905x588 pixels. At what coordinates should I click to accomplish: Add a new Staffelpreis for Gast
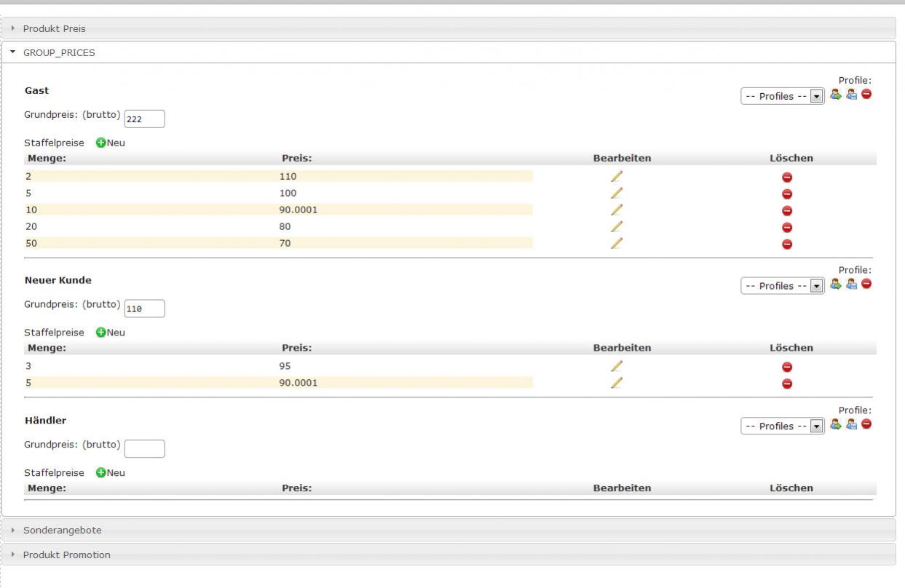tap(111, 143)
